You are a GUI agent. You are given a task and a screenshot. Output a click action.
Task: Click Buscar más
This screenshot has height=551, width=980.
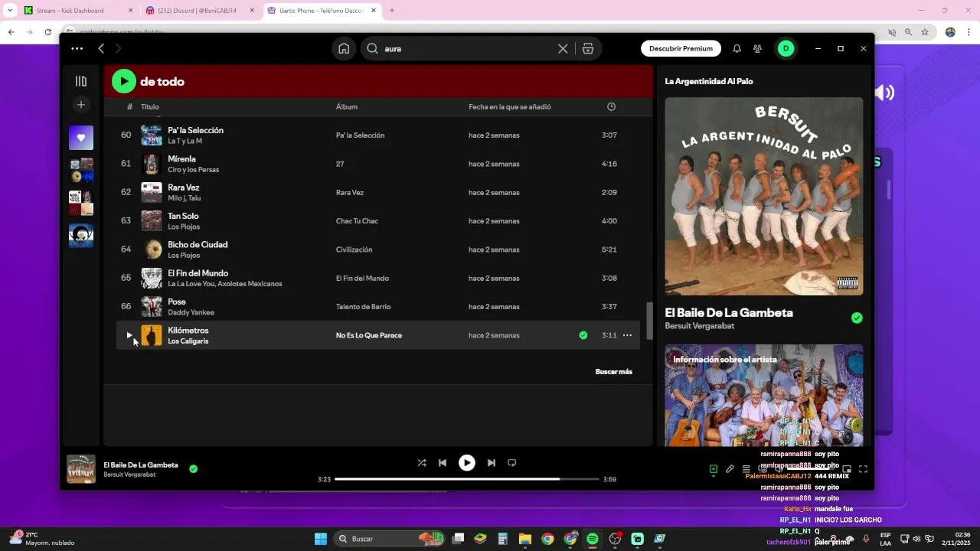click(x=613, y=372)
